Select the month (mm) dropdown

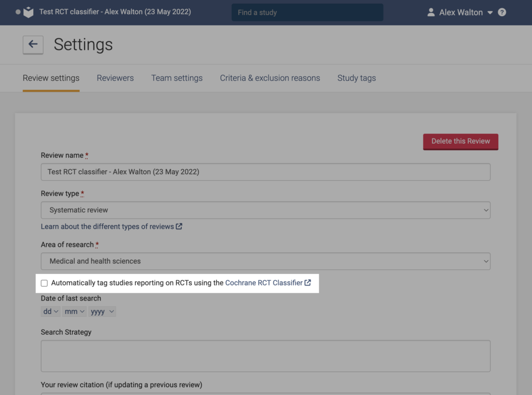(x=74, y=311)
